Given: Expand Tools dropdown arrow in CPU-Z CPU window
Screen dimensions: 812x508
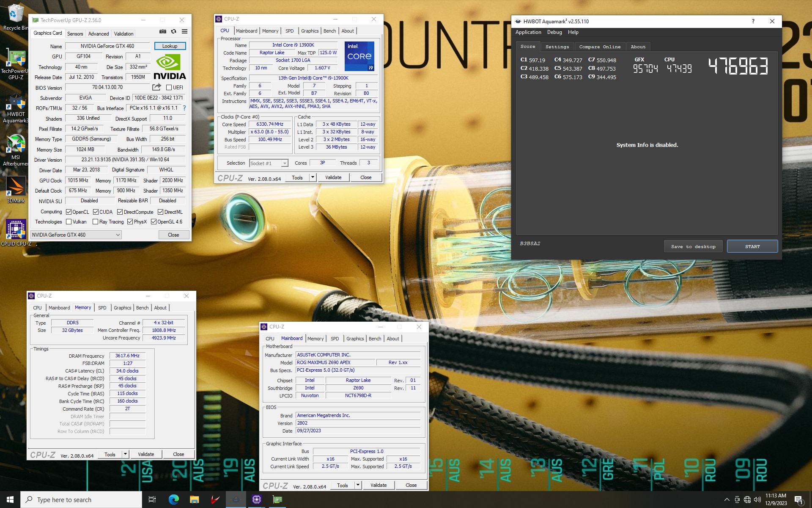Looking at the screenshot, I should (x=313, y=177).
